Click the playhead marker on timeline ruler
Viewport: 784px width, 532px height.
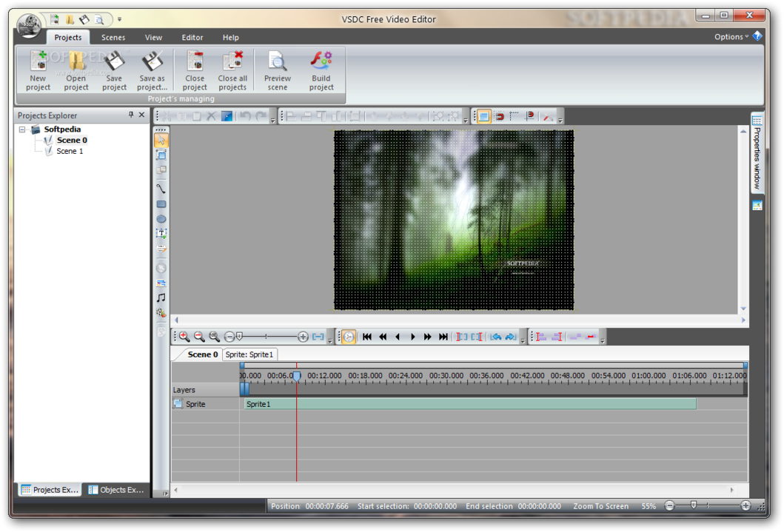tap(297, 376)
